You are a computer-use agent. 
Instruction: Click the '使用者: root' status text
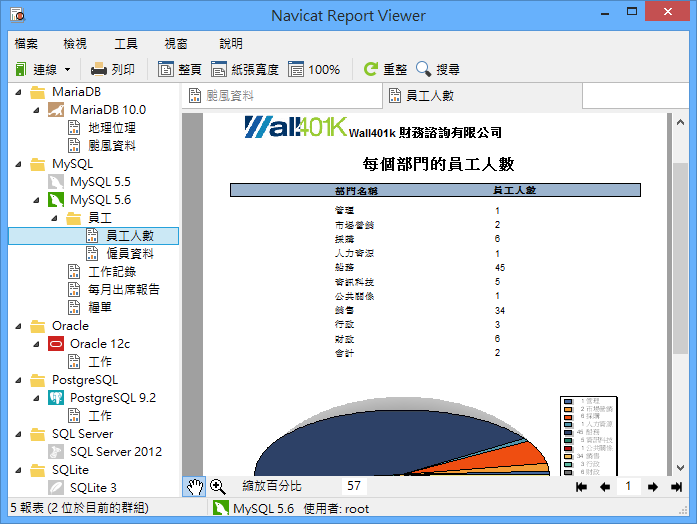click(x=336, y=508)
